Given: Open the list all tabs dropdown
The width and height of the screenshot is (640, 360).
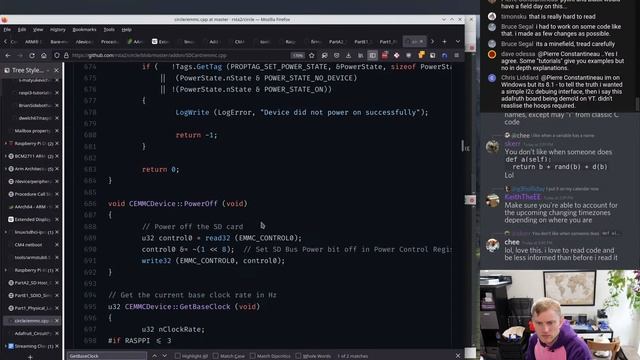Looking at the screenshot, I should pyautogui.click(x=458, y=41).
